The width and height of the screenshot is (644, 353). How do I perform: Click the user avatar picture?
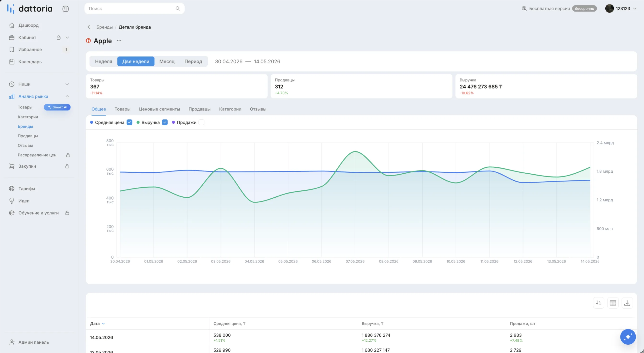[609, 8]
